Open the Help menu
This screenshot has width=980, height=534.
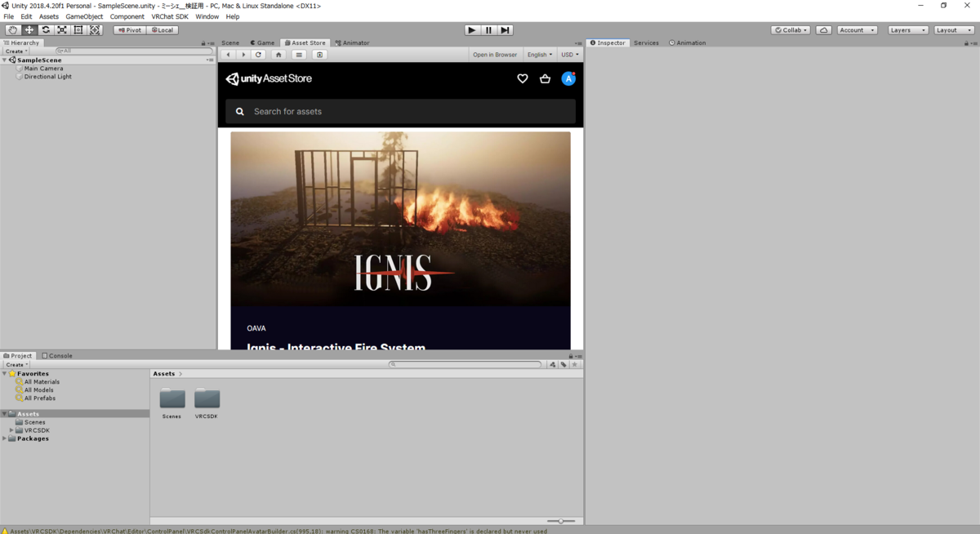[x=233, y=16]
